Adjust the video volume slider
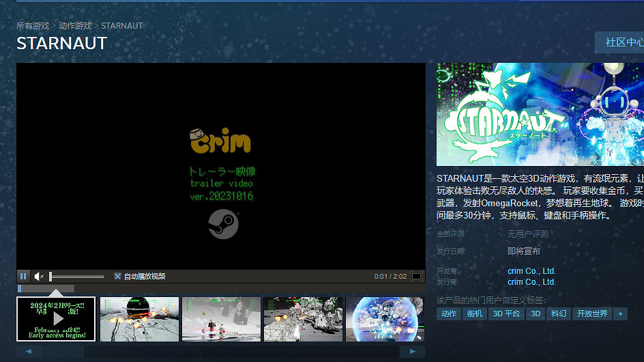Image resolution: width=644 pixels, height=362 pixels. (76, 277)
